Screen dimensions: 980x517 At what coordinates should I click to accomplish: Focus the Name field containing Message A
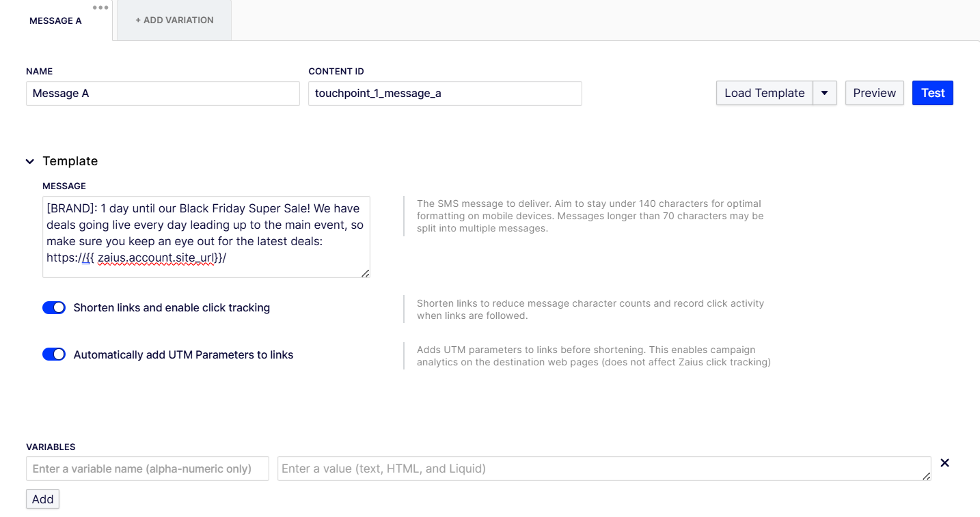pos(163,94)
